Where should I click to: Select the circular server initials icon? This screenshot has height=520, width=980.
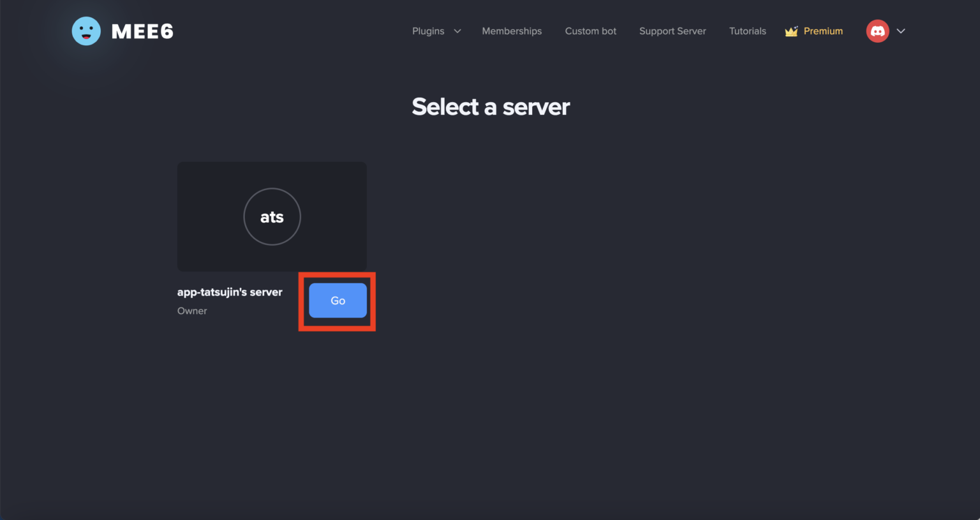pyautogui.click(x=272, y=216)
